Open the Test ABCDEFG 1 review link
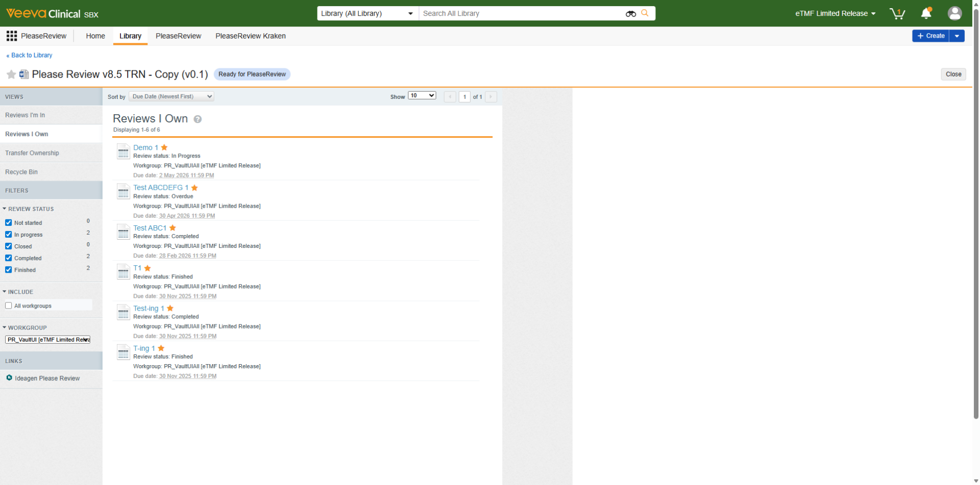 (161, 188)
